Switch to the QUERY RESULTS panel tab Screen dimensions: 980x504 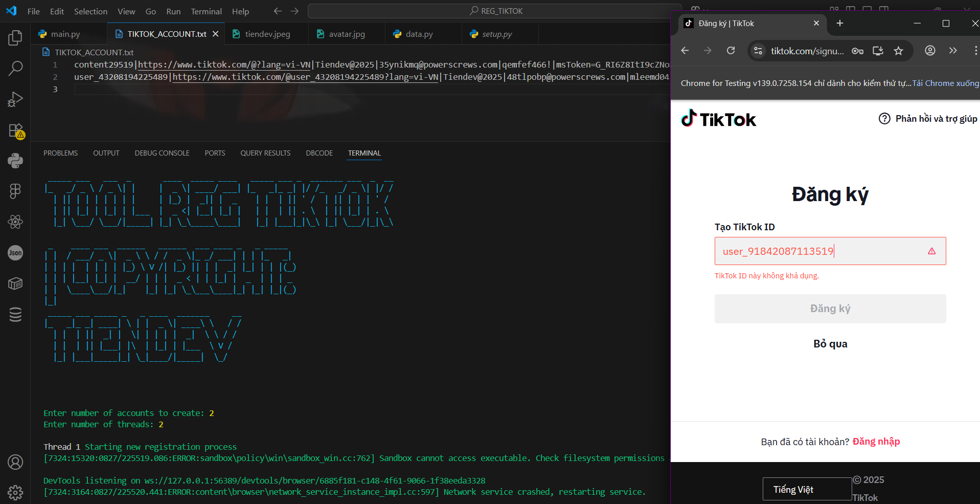pos(265,153)
